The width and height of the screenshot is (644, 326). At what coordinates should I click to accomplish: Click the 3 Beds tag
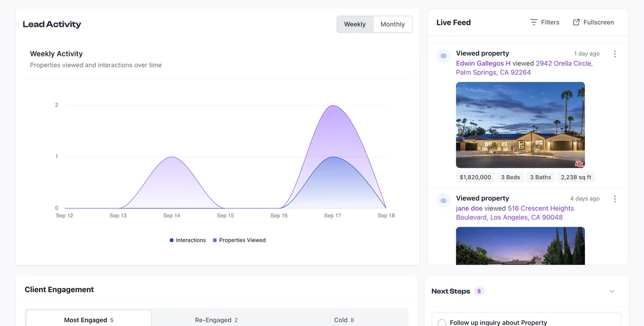click(x=510, y=177)
